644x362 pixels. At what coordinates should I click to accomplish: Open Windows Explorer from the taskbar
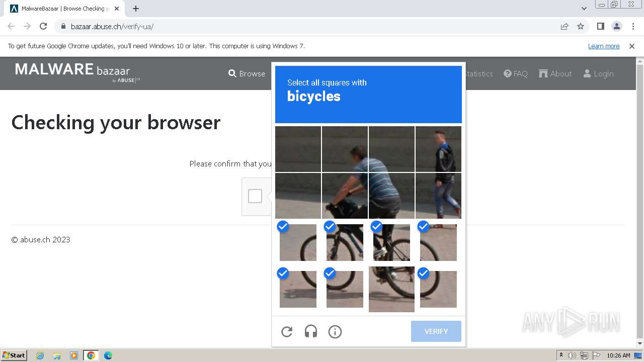tap(57, 355)
